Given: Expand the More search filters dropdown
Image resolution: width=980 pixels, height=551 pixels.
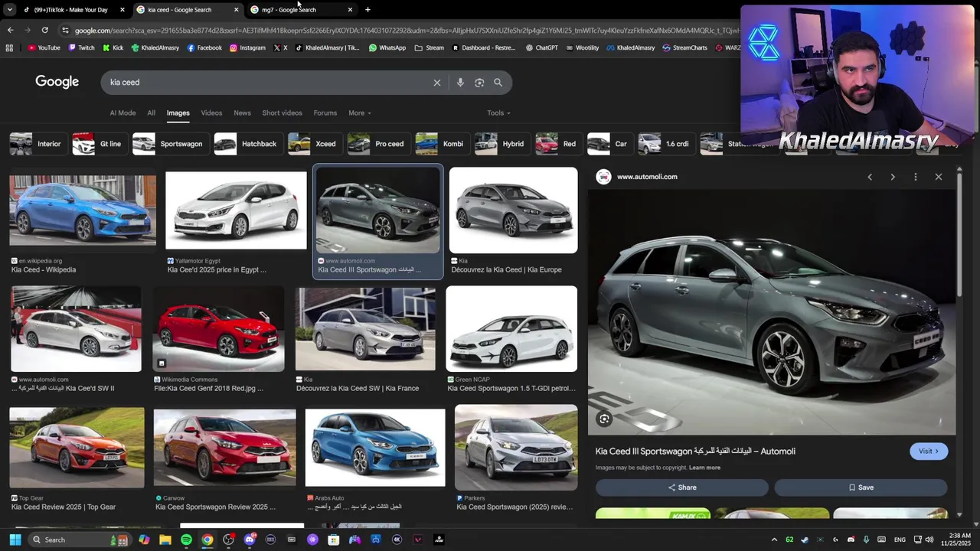Looking at the screenshot, I should pos(359,113).
